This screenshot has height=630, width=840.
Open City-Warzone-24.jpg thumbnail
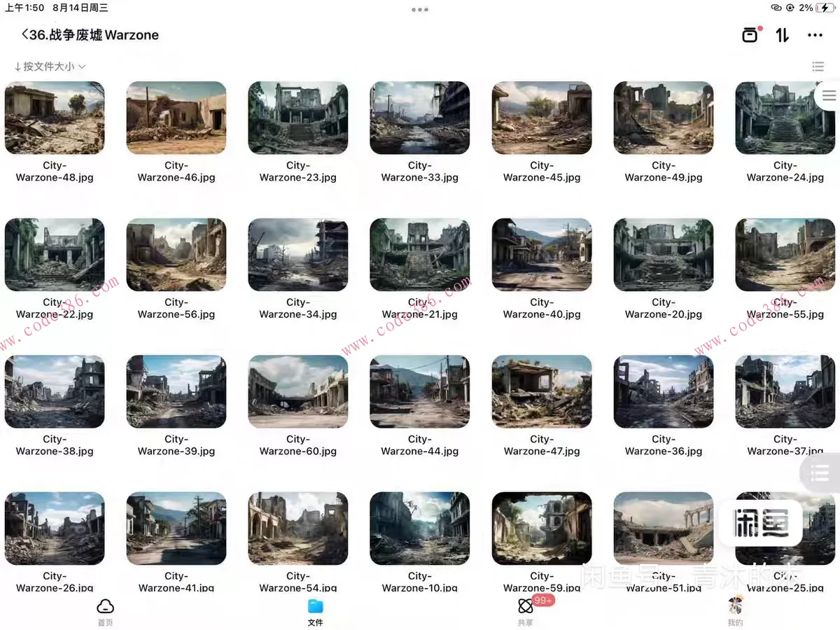[785, 118]
